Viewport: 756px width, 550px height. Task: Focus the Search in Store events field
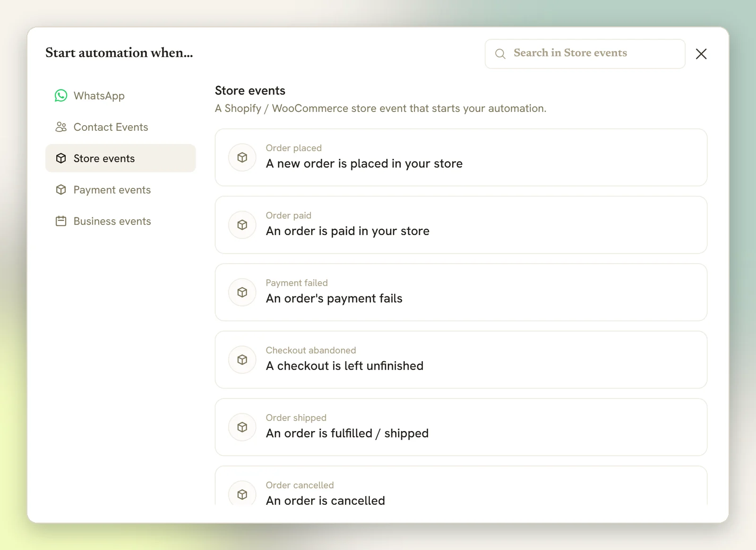tap(585, 54)
